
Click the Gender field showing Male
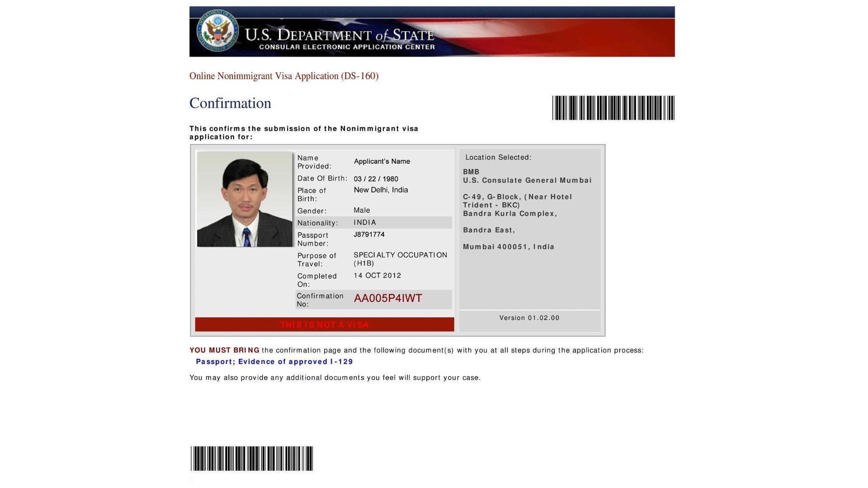pos(362,210)
